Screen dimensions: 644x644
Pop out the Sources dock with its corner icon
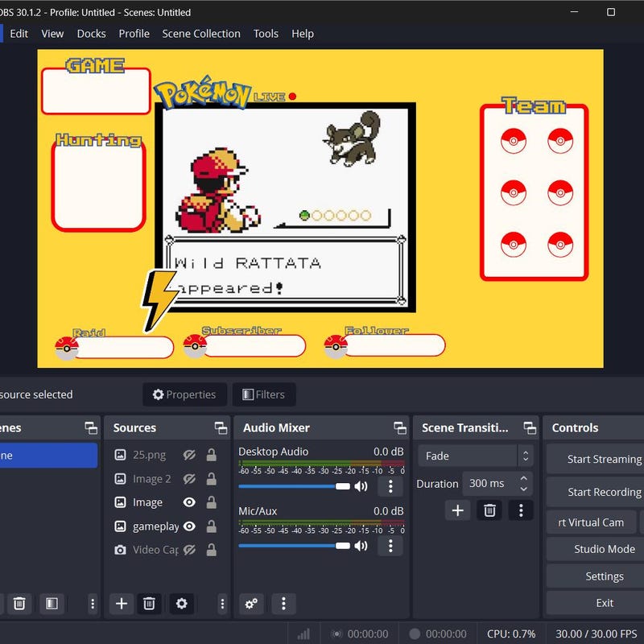[x=220, y=427]
